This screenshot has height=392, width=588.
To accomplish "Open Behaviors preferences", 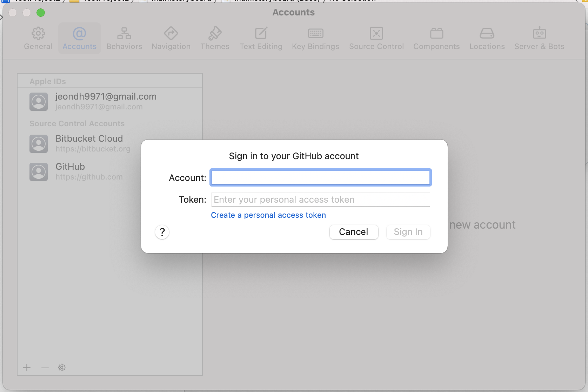I will (x=124, y=38).
